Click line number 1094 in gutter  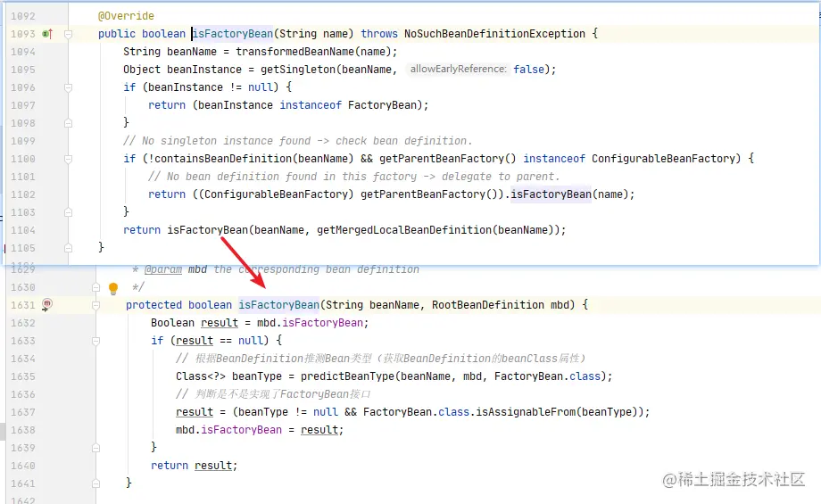pyautogui.click(x=23, y=52)
